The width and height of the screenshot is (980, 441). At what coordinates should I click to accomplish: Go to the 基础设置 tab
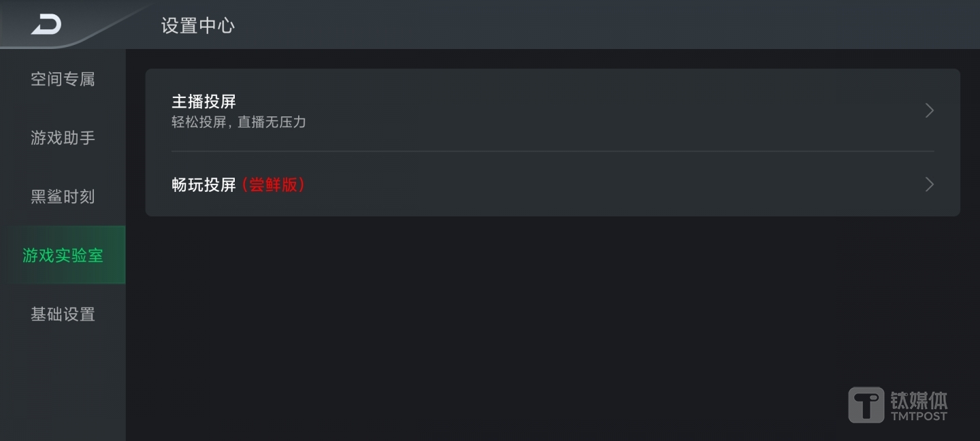point(63,314)
